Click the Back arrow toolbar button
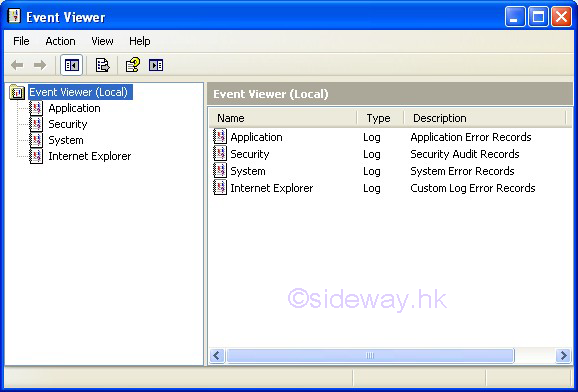The height and width of the screenshot is (392, 578). pyautogui.click(x=17, y=65)
